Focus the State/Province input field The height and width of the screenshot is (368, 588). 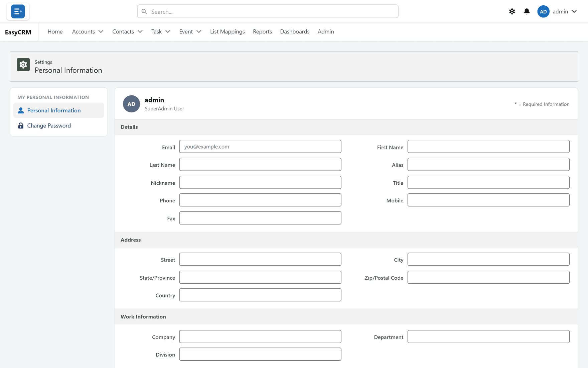coord(260,277)
